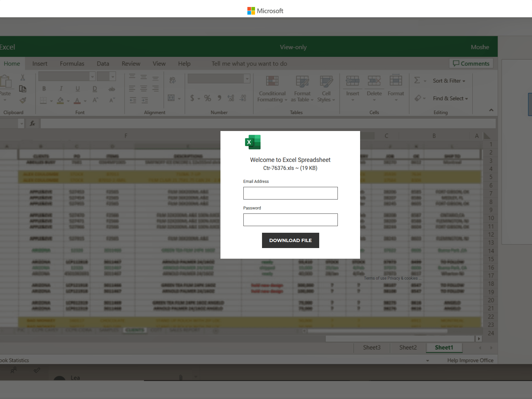Open the Help ribbon tab
The height and width of the screenshot is (399, 532).
tap(184, 64)
